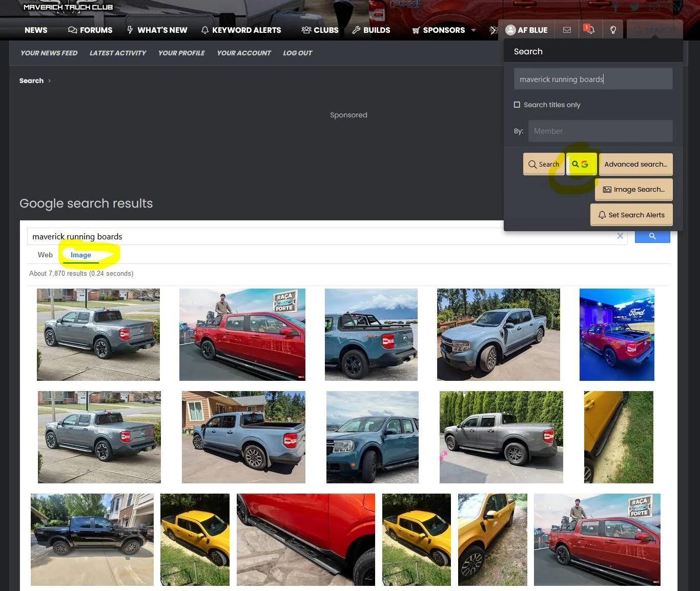Open Keyword Alerts
700x591 pixels.
(241, 30)
